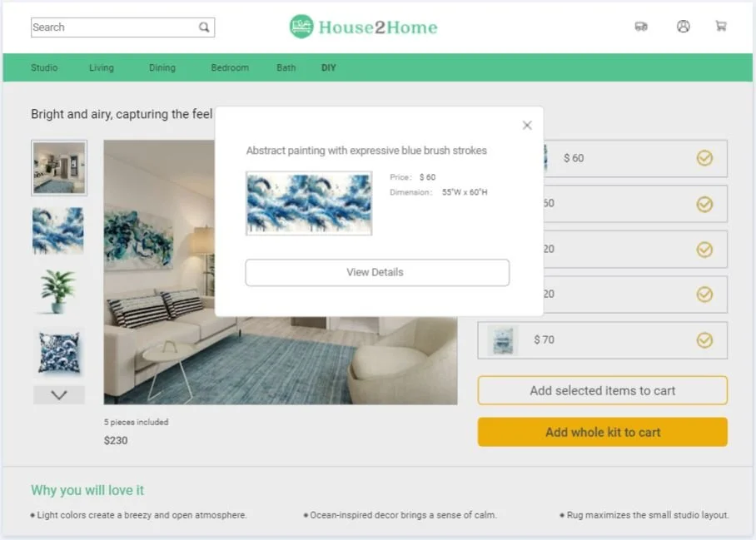
Task: Toggle the third item's checkmark
Action: pyautogui.click(x=704, y=249)
